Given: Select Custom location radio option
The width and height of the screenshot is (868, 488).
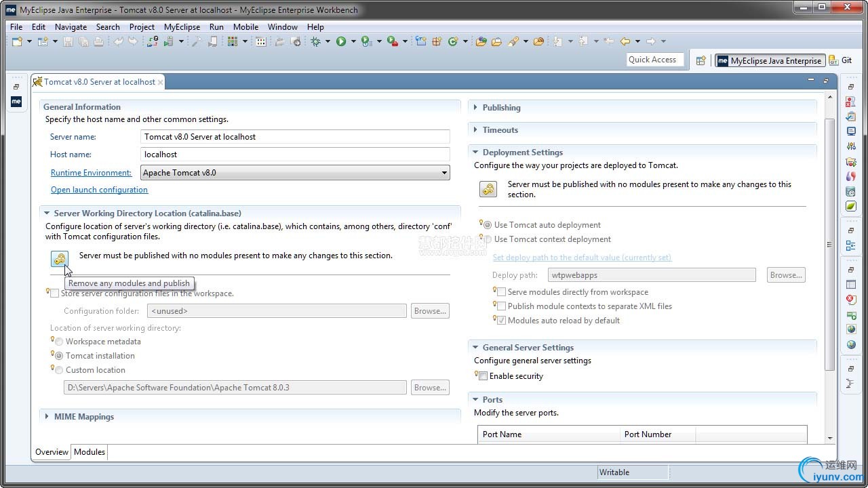Looking at the screenshot, I should coord(59,370).
